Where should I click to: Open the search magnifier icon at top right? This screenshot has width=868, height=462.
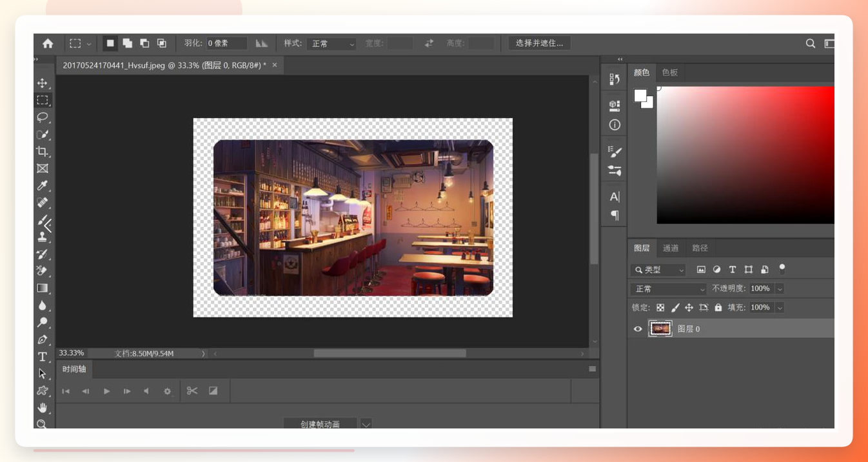[x=811, y=43]
